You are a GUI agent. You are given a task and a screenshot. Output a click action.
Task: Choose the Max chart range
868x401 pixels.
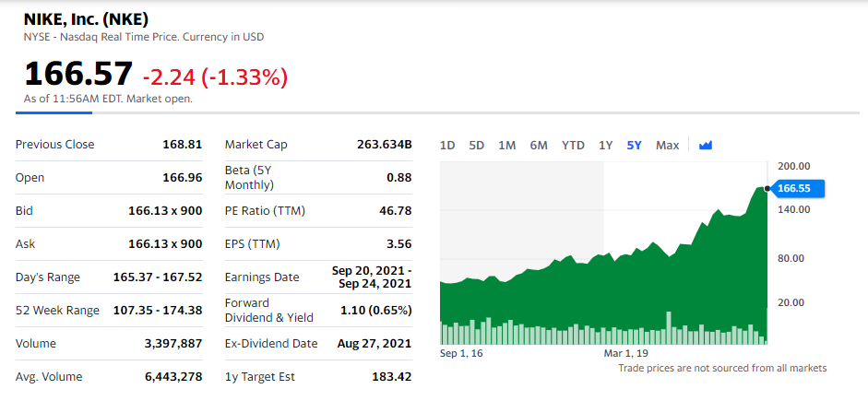coord(668,146)
